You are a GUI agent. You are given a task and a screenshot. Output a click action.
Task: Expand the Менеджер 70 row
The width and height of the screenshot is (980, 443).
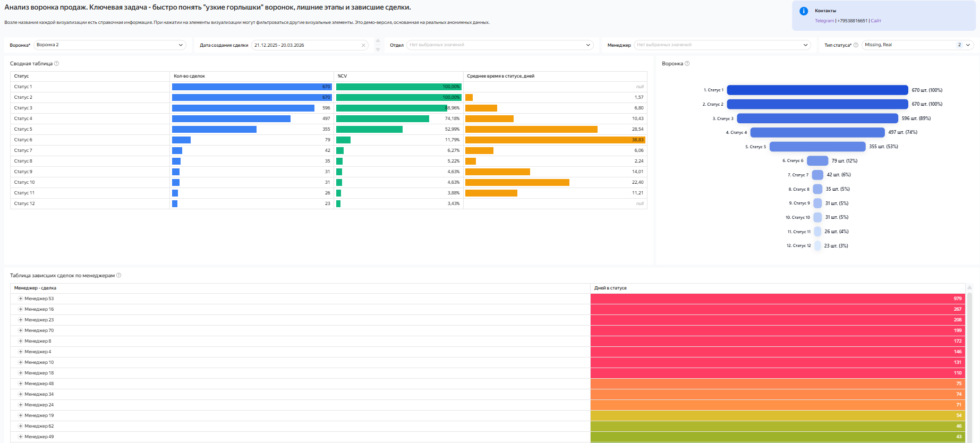(21, 331)
